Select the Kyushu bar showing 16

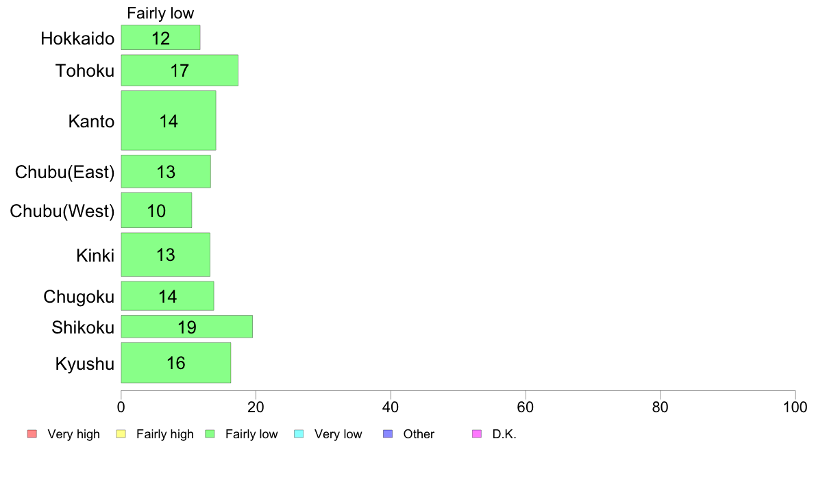click(175, 363)
